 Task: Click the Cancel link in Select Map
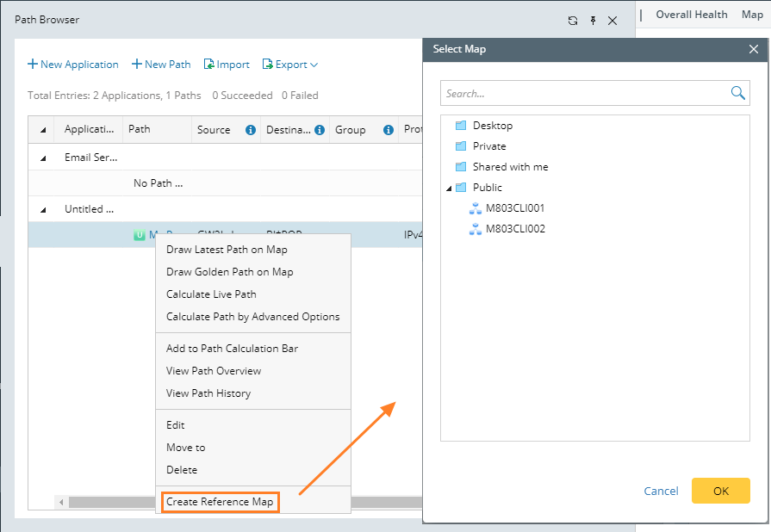point(661,491)
